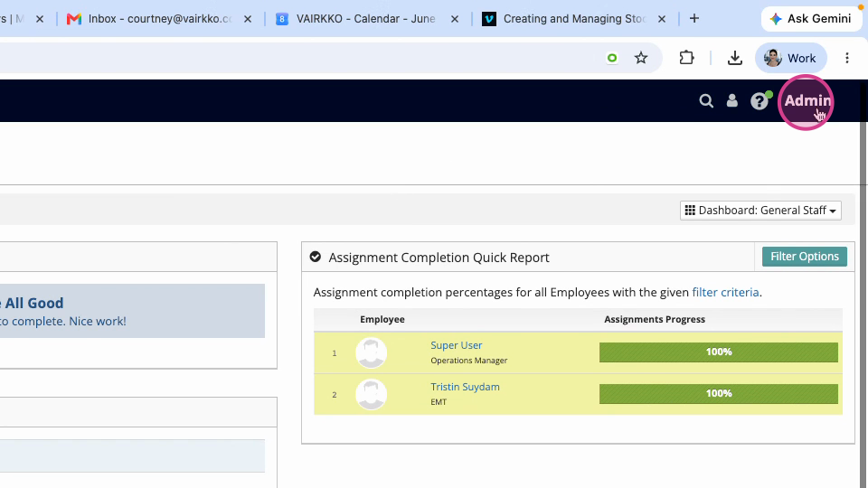
Task: Click Tristin Suydam's avatar thumbnail
Action: click(371, 394)
